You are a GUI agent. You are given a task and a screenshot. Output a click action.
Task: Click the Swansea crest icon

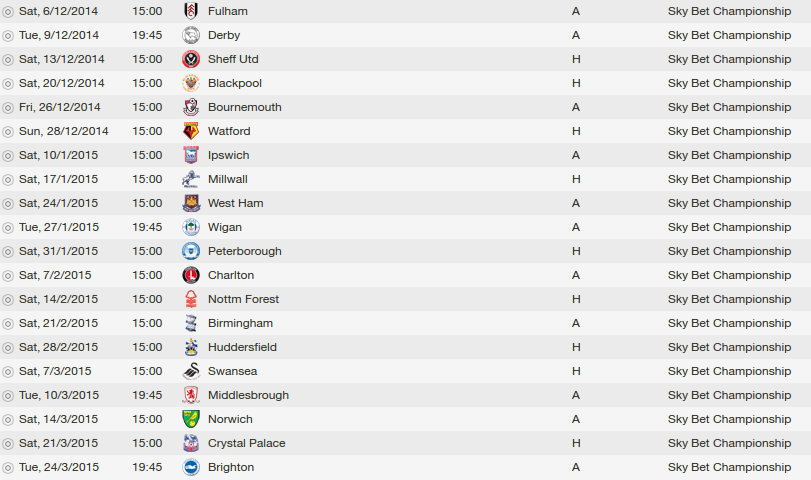click(x=190, y=371)
